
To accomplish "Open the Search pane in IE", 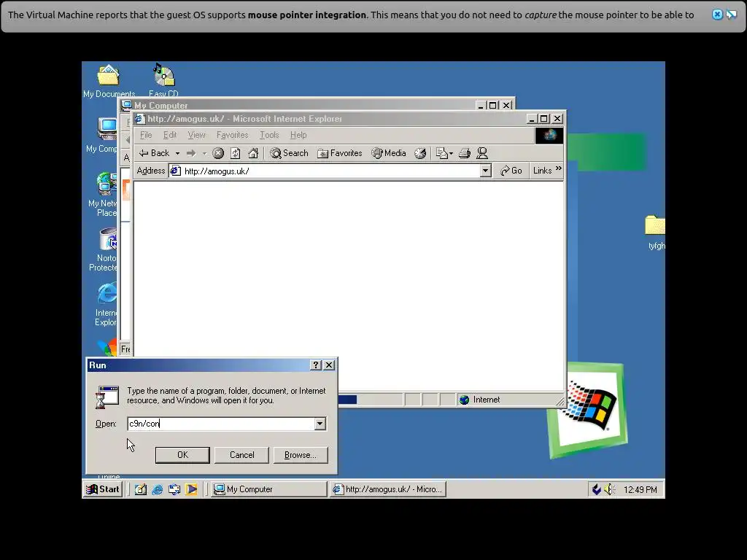I will (289, 153).
